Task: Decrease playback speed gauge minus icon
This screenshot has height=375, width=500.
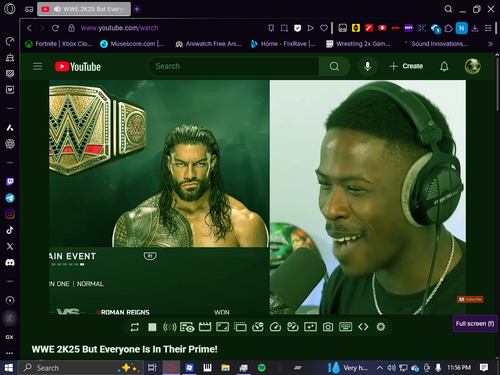Action: tap(258, 327)
